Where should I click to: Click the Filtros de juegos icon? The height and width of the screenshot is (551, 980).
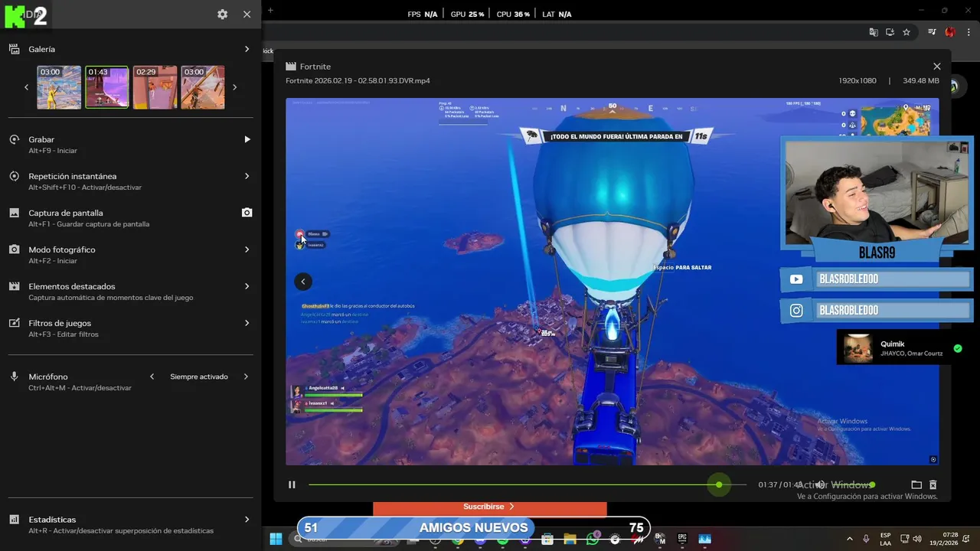pos(14,323)
